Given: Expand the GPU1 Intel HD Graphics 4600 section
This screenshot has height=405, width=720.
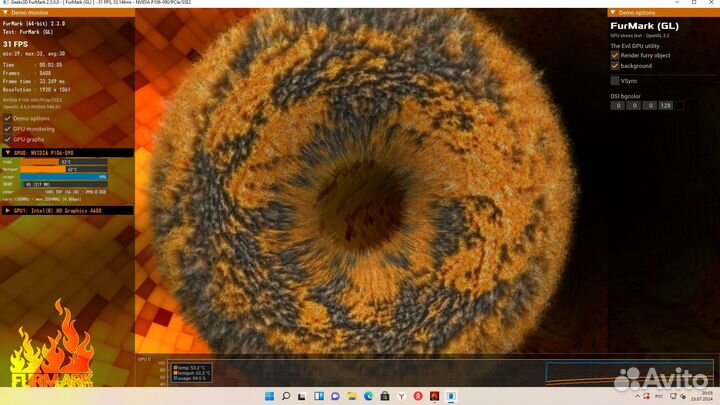Looking at the screenshot, I should coord(8,211).
